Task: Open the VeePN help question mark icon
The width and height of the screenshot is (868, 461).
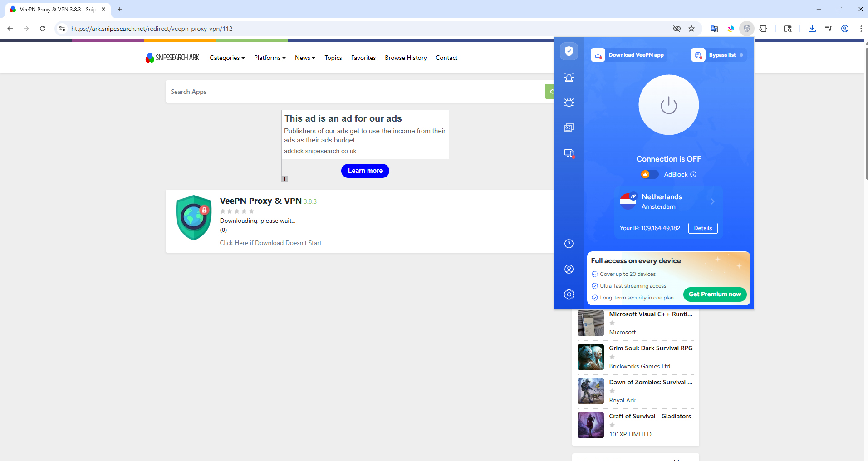Action: 569,244
